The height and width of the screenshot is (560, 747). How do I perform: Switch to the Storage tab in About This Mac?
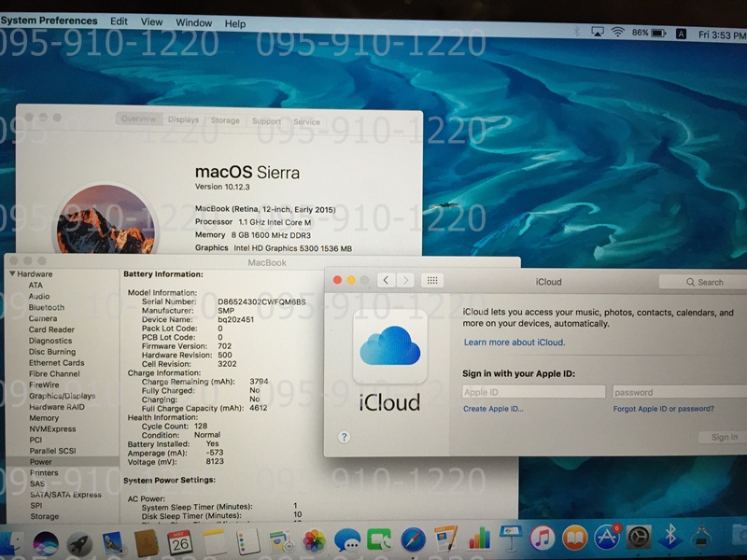tap(225, 120)
